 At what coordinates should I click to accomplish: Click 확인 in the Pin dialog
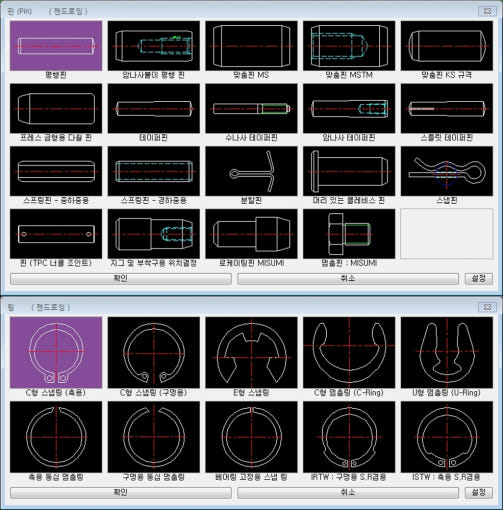coord(121,279)
